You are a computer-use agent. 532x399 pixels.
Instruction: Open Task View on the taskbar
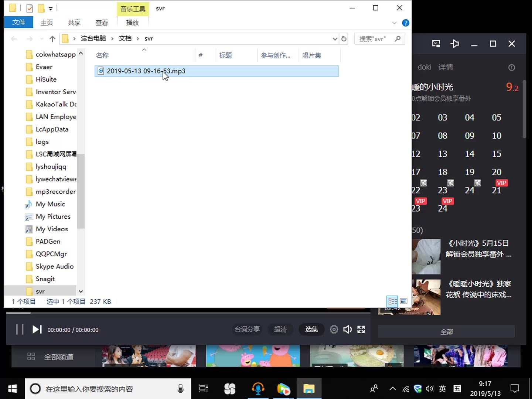[204, 389]
